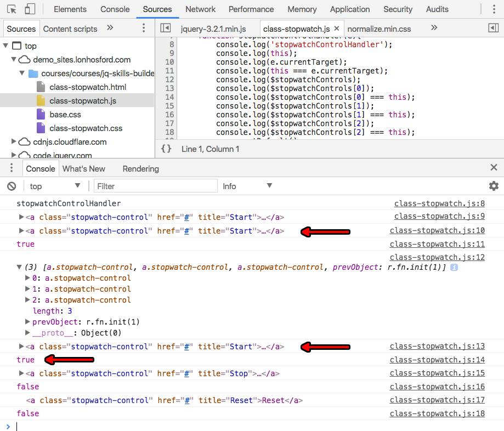
Task: Expand array entry 2: a.stopwatch-control
Action: tap(27, 300)
